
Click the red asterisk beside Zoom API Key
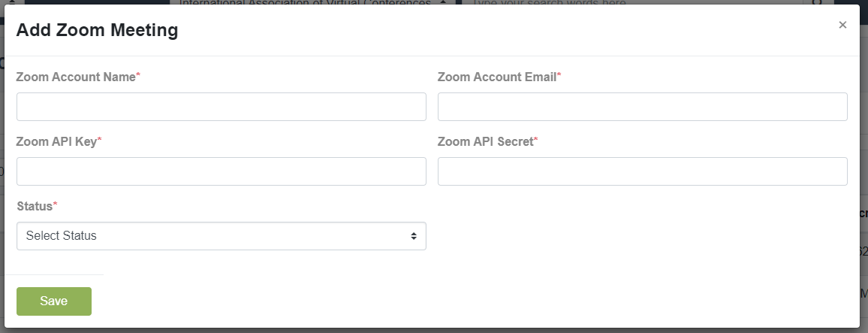pyautogui.click(x=100, y=140)
